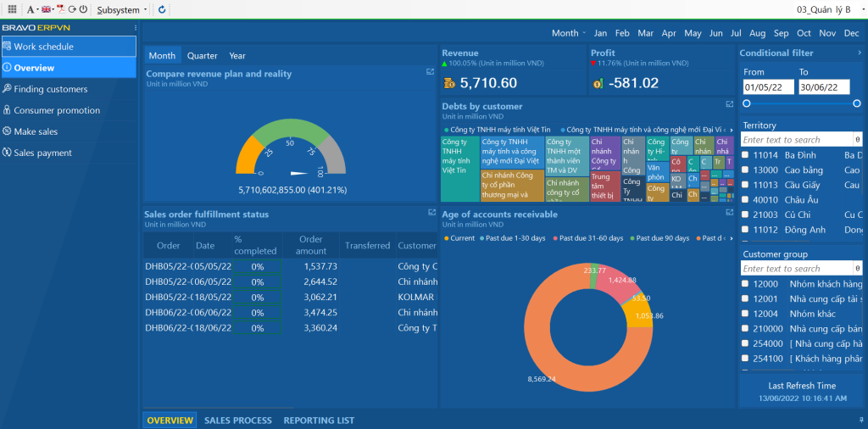Click the PDF export icon in toolbar

[x=60, y=9]
